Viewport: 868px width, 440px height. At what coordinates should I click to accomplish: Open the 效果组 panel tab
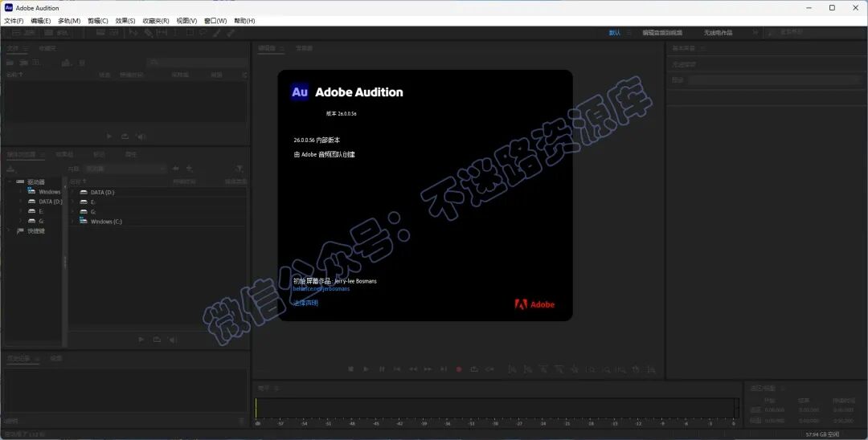pyautogui.click(x=64, y=154)
